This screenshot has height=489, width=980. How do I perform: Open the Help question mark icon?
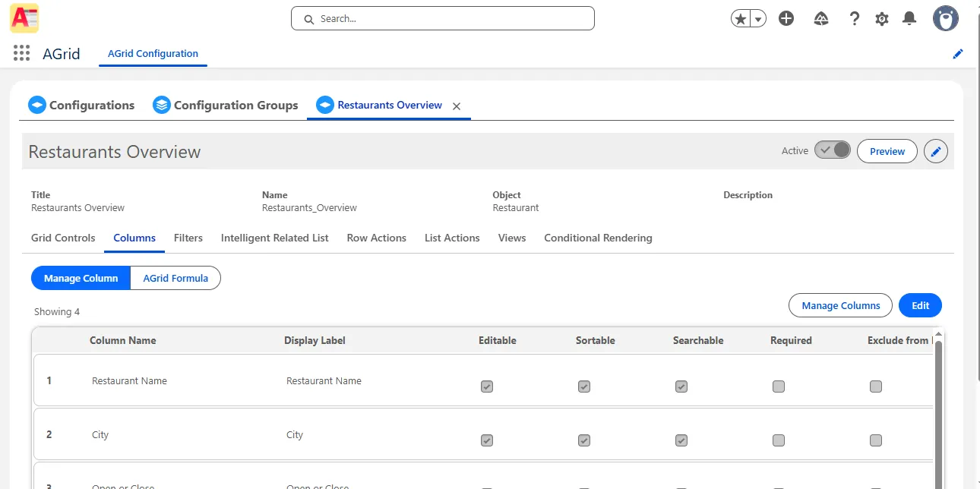(x=854, y=19)
